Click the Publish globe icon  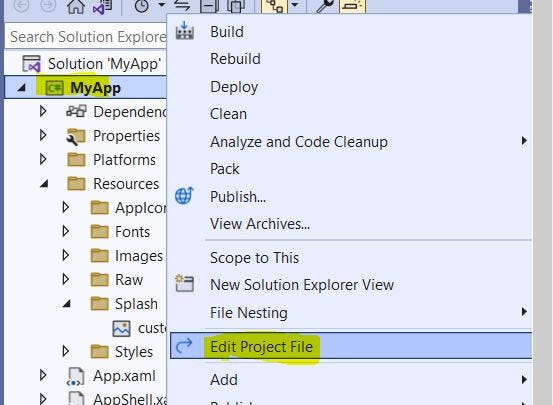184,195
